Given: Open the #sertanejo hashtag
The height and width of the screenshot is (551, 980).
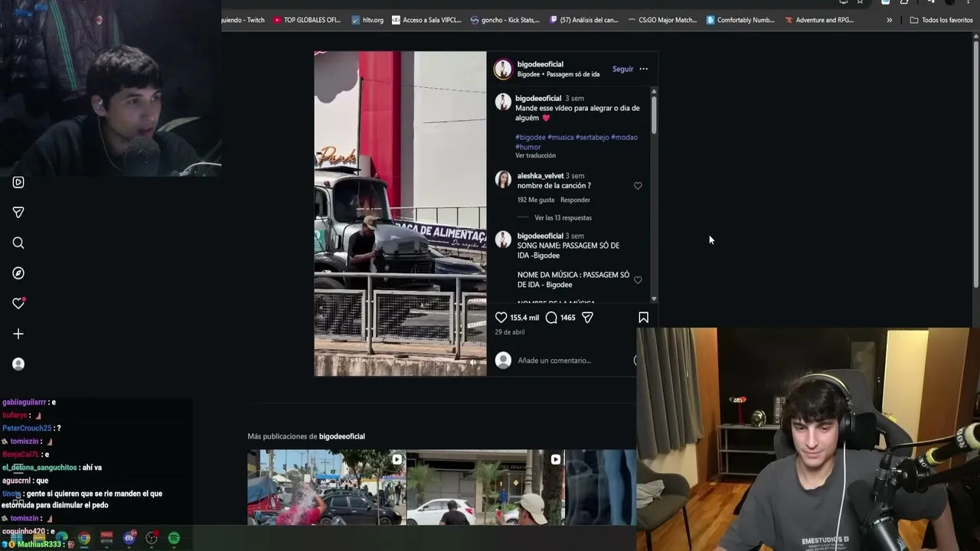Looking at the screenshot, I should point(593,137).
